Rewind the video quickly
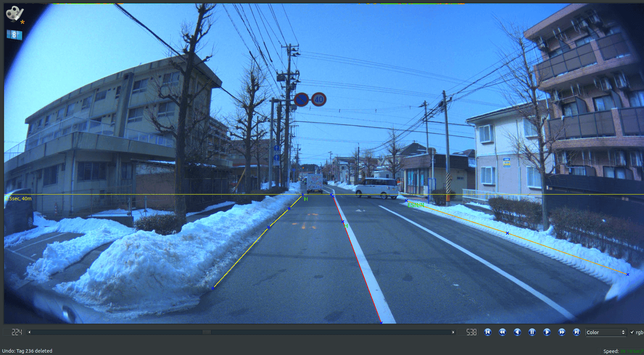 coord(502,332)
